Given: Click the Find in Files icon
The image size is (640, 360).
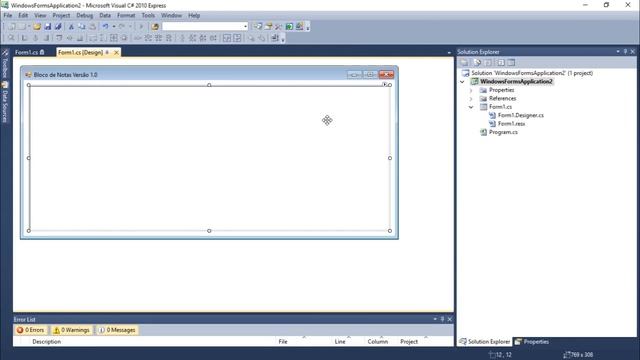Looking at the screenshot, I should (155, 27).
